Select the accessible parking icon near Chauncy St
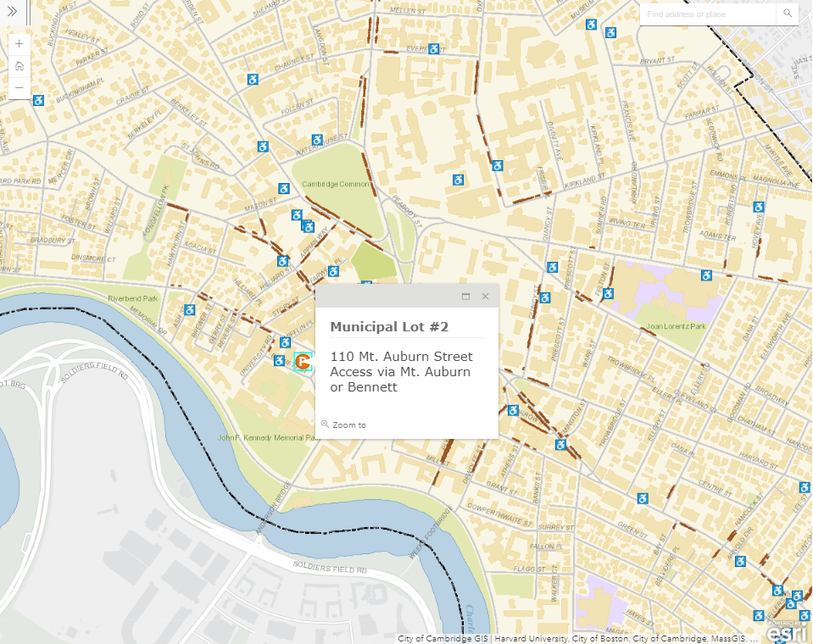 pyautogui.click(x=252, y=79)
